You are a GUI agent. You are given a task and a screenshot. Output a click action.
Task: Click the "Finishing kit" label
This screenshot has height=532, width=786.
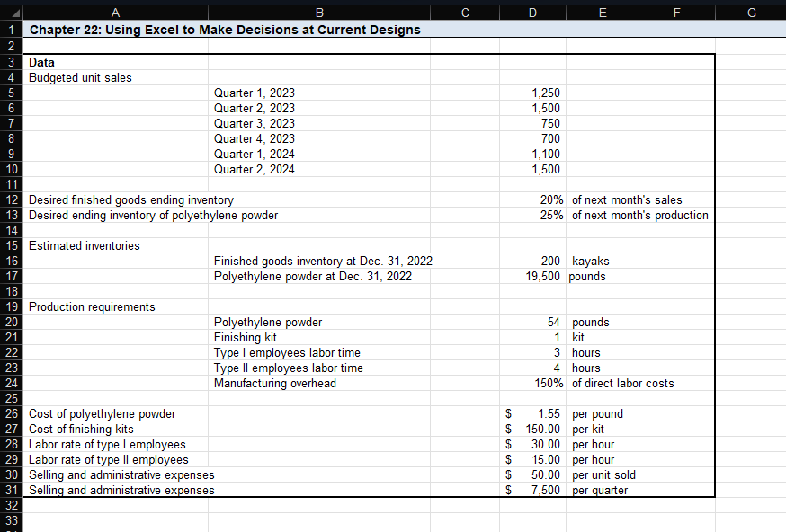[246, 338]
